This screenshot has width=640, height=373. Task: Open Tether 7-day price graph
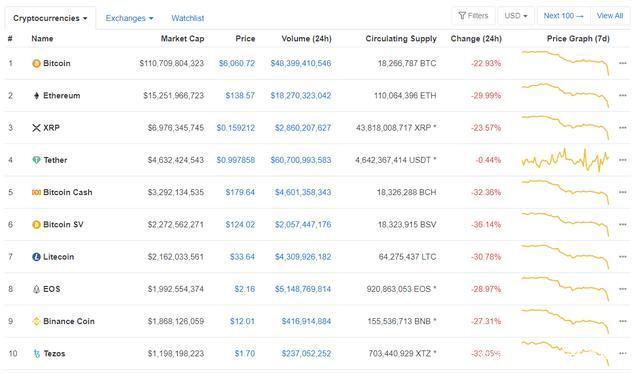tap(565, 160)
